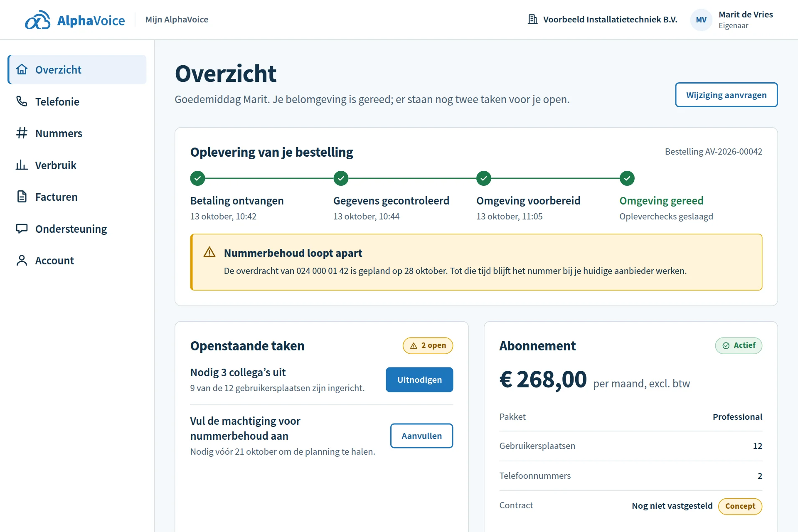The height and width of the screenshot is (532, 798).
Task: Click the Mijn AlphaVoice header link
Action: tap(177, 20)
